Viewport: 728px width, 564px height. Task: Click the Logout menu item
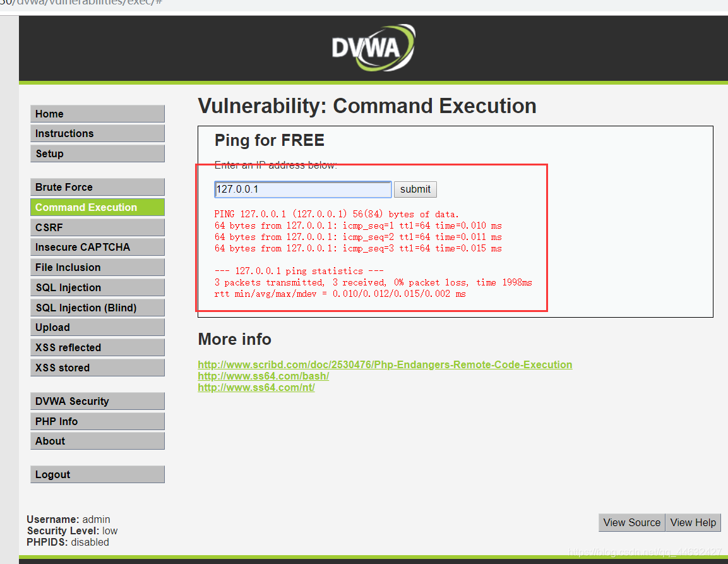tap(97, 474)
